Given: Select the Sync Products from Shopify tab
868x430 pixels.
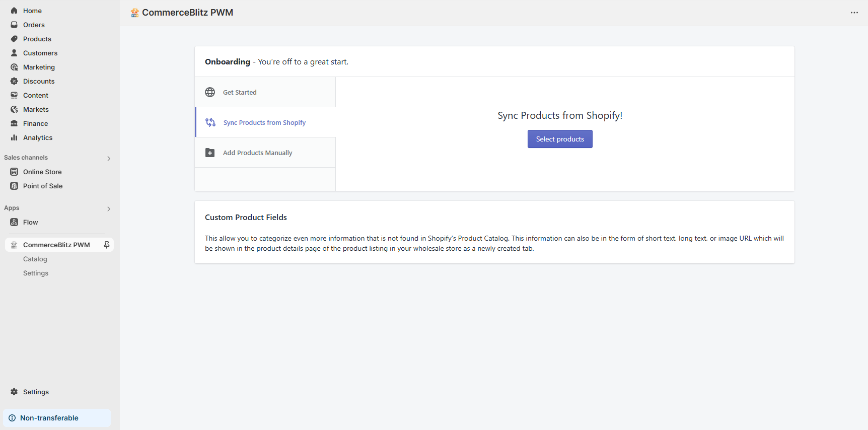Looking at the screenshot, I should 265,122.
